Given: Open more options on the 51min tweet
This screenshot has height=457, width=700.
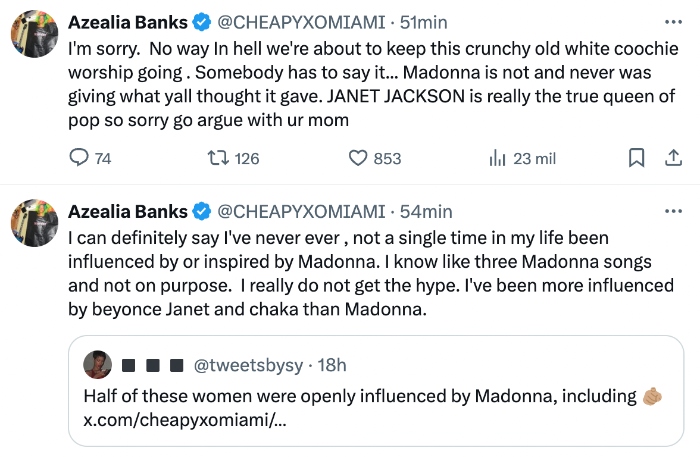Looking at the screenshot, I should coord(673,22).
